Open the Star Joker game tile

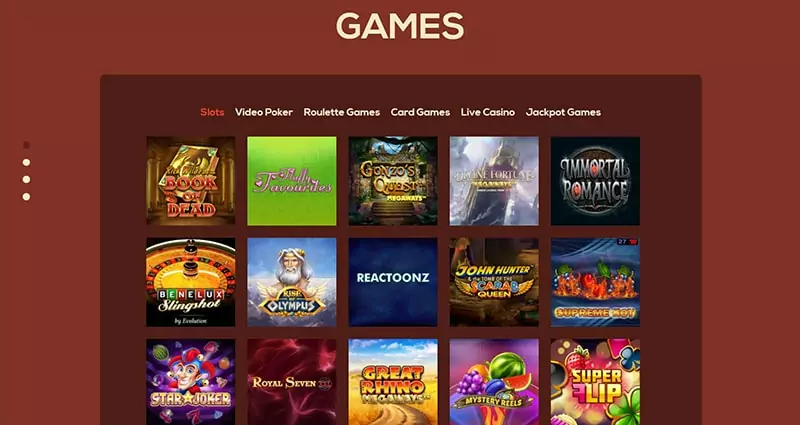(x=191, y=382)
